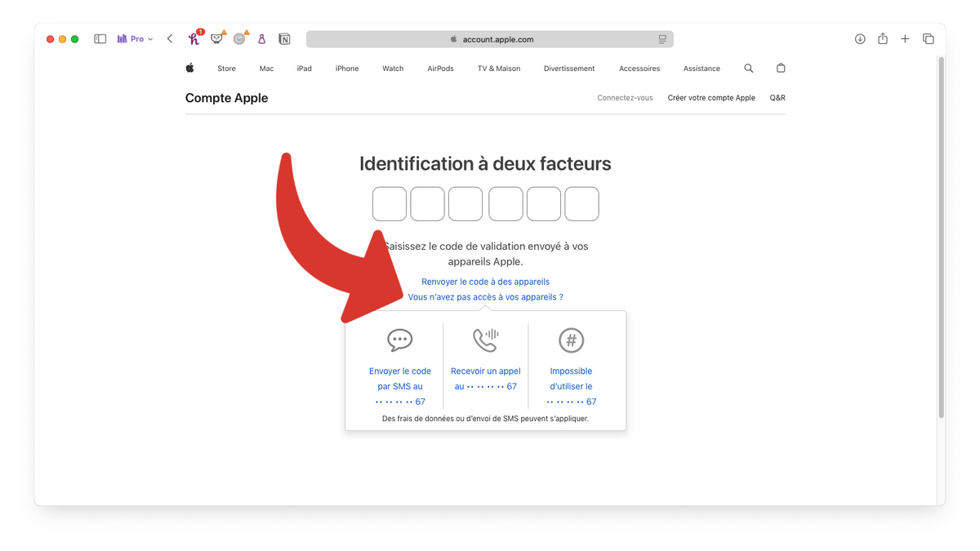The image size is (980, 551).
Task: Select the phone call icon
Action: [x=485, y=340]
